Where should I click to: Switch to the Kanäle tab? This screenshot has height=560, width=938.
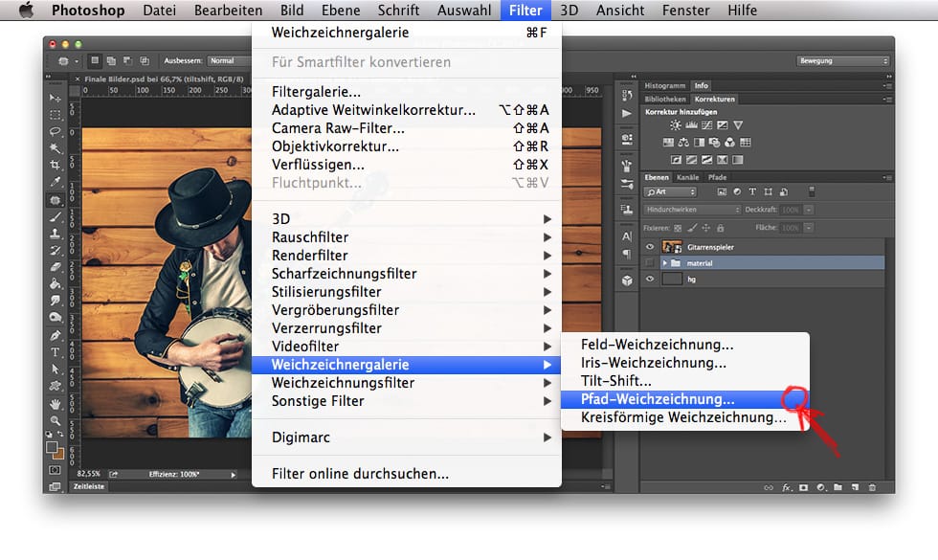[687, 177]
